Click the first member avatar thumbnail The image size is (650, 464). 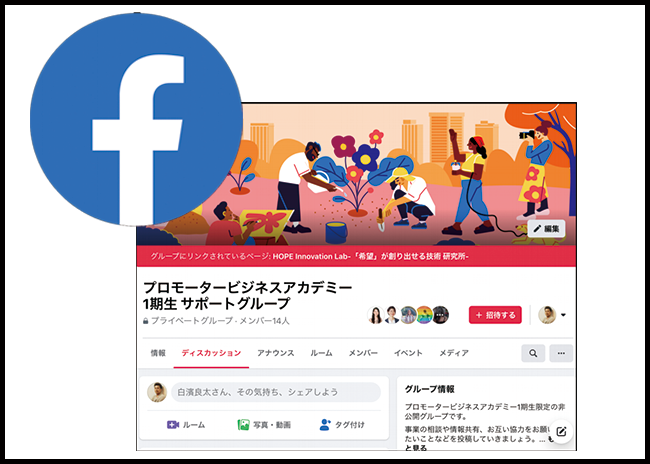click(376, 315)
